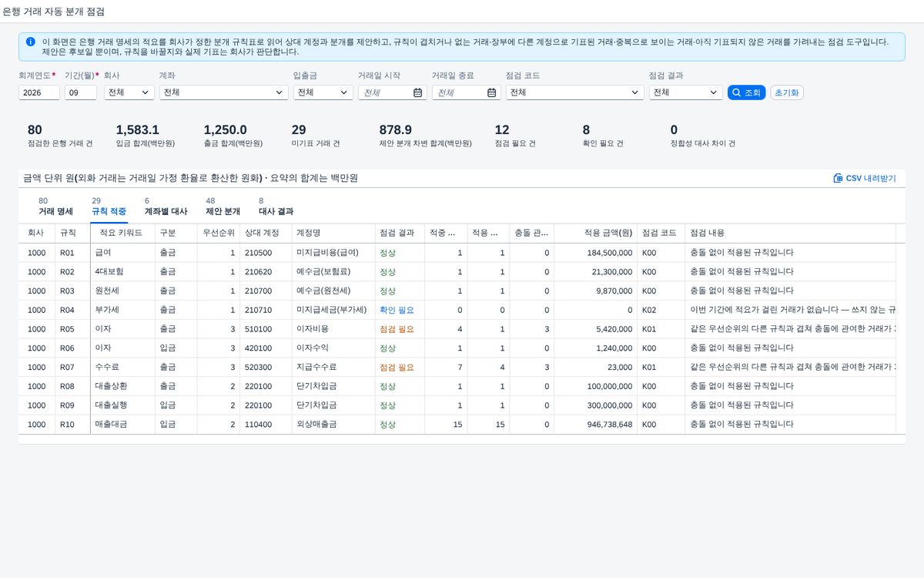The image size is (924, 578).
Task: Download table via CSV 내려받기
Action: tap(865, 178)
